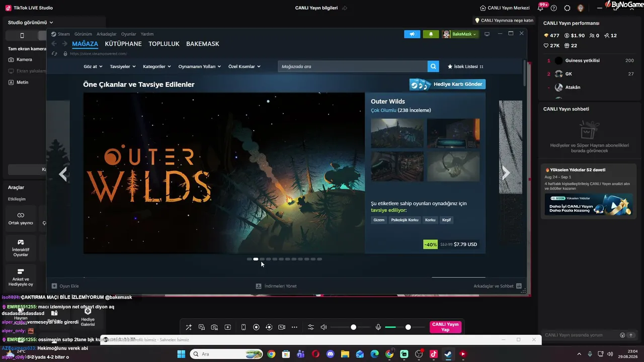Click the Steam announcements megaphone button
This screenshot has width=644, height=362.
(x=412, y=34)
